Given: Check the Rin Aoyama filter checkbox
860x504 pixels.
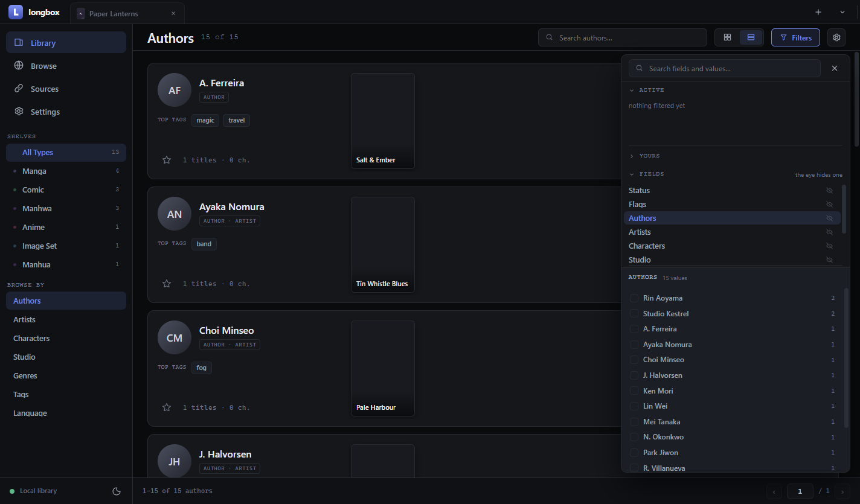Looking at the screenshot, I should (634, 298).
